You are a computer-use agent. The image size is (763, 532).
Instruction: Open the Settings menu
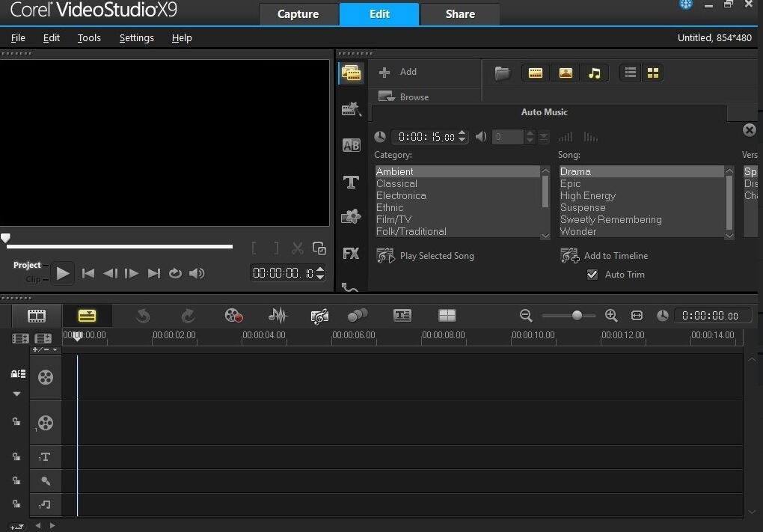[x=136, y=37]
